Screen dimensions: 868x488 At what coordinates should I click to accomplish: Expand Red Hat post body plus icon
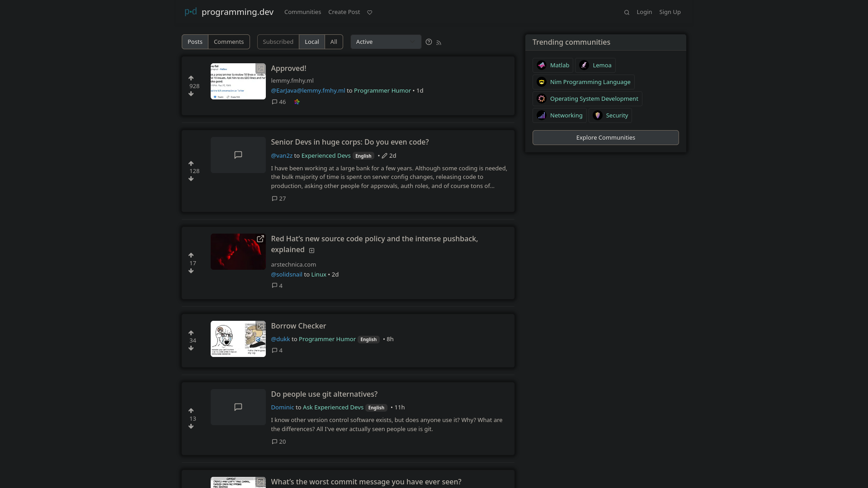pos(311,251)
